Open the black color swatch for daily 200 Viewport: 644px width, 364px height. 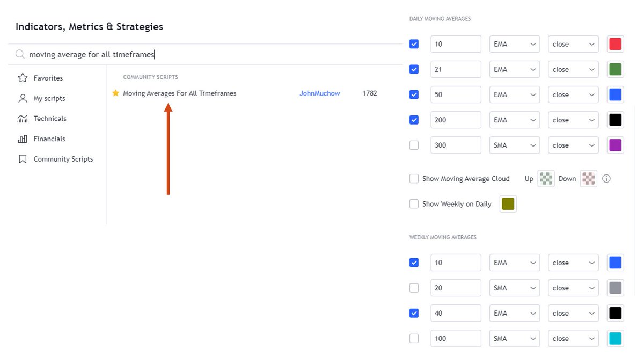point(616,120)
